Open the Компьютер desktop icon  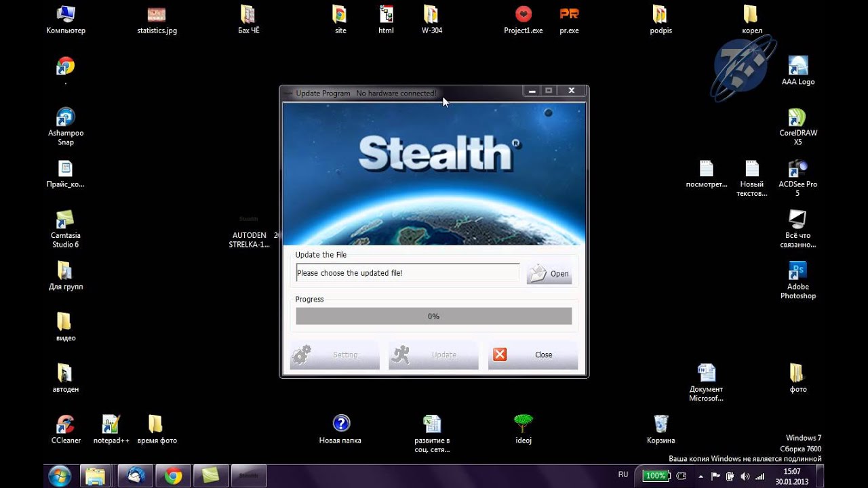66,20
